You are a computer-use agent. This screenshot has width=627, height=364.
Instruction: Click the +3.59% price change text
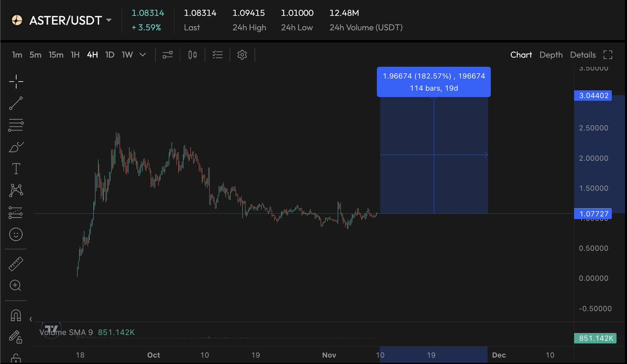pyautogui.click(x=146, y=27)
